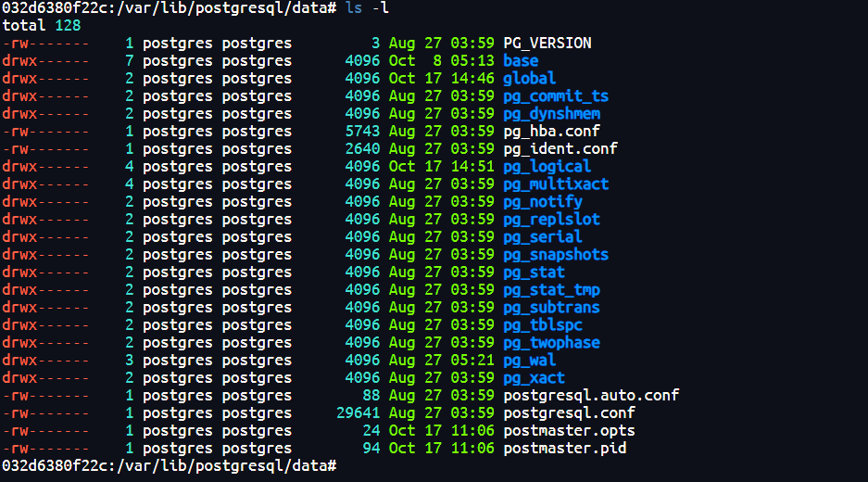Image resolution: width=868 pixels, height=482 pixels.
Task: Click pg_tblspc directory name
Action: [543, 325]
